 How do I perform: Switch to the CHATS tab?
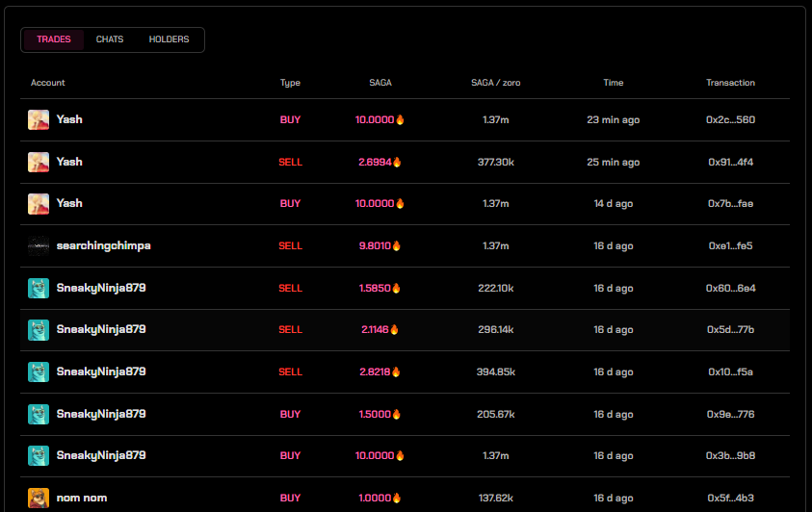pyautogui.click(x=109, y=39)
